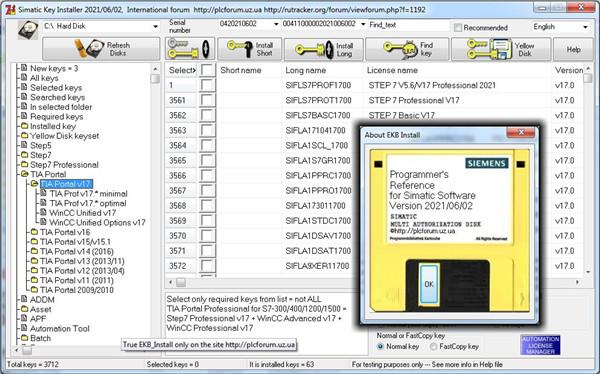Open In selected folder tree item
Screen dimensions: 600x374
pyautogui.click(x=61, y=107)
